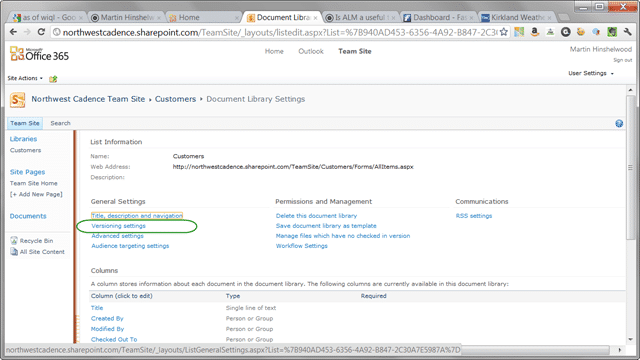
Task: Open the blue help icon
Action: 619,124
